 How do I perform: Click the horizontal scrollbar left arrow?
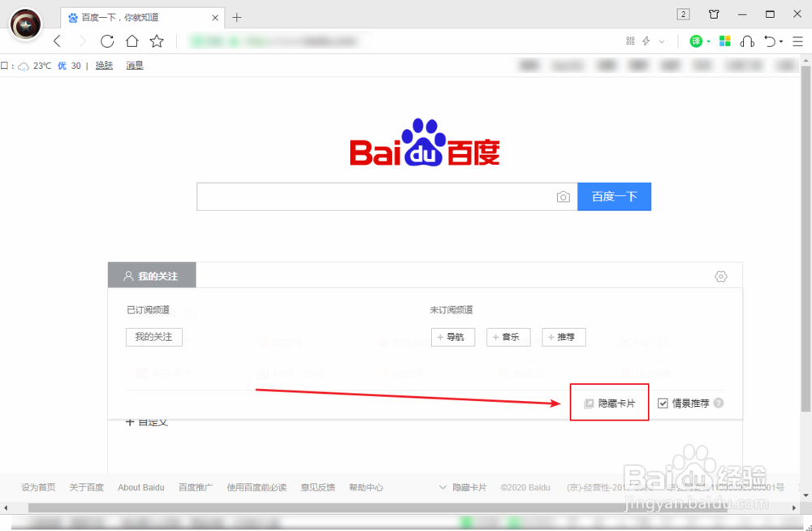5,508
